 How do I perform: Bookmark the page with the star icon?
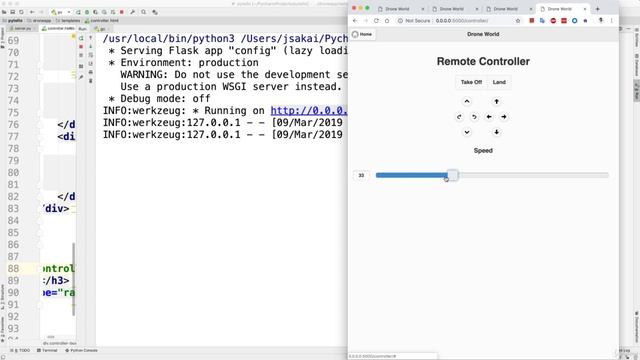pos(518,20)
